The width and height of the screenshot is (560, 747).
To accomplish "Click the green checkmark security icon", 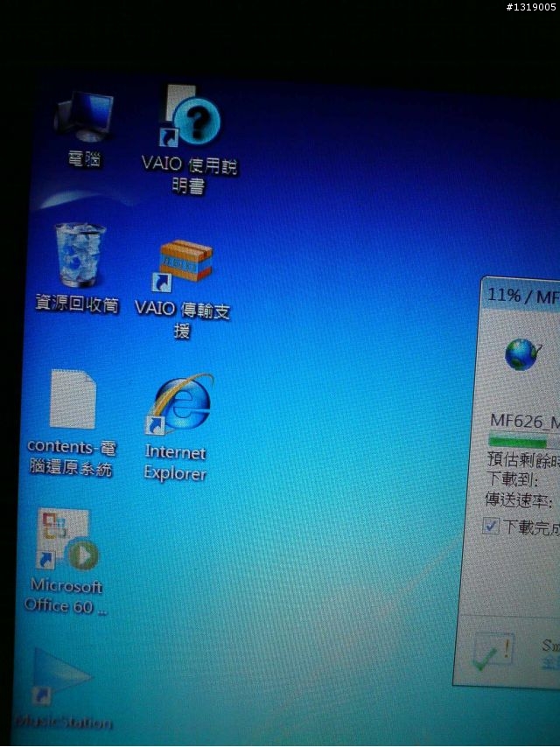I will (493, 653).
